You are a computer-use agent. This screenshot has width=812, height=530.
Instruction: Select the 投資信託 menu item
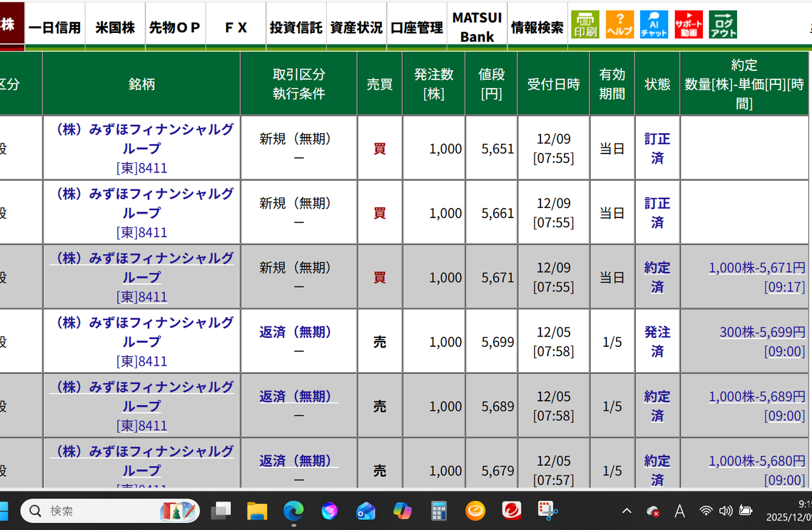tap(296, 27)
